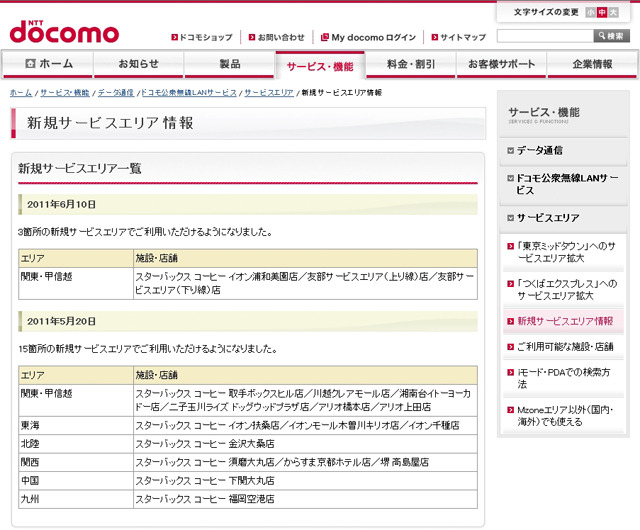This screenshot has height=530, width=640.
Task: Expand サービスエリア sidebar section
Action: tap(563, 218)
